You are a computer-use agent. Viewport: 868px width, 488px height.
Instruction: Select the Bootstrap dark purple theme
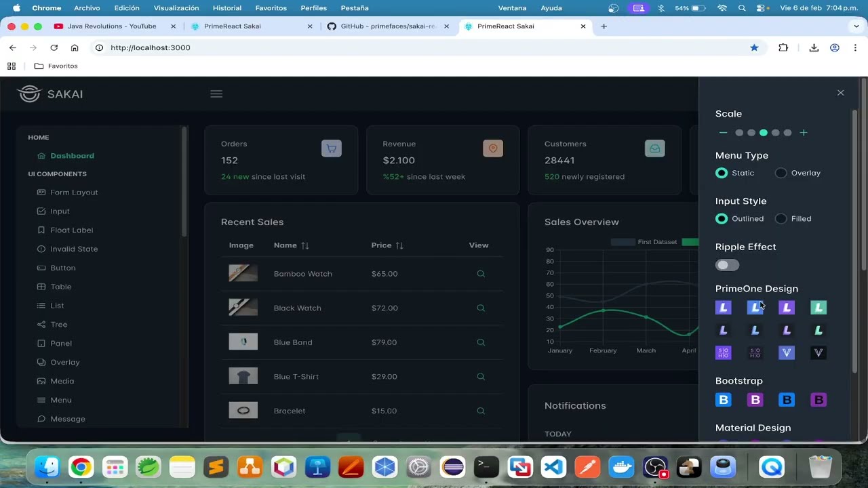[x=818, y=400]
